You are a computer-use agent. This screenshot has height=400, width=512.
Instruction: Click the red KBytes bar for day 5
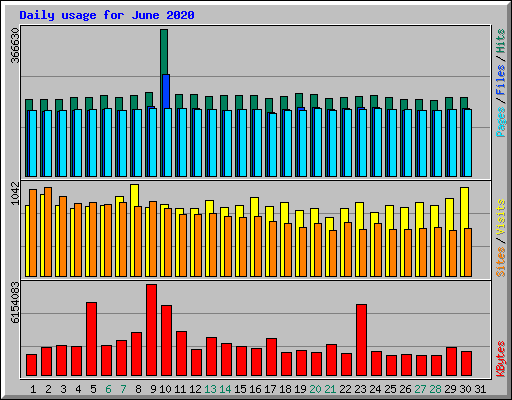point(91,339)
